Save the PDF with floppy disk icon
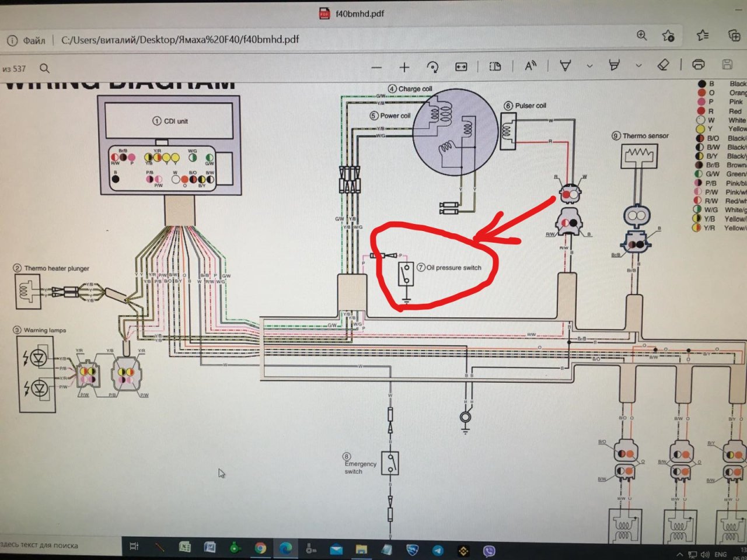 pos(727,64)
